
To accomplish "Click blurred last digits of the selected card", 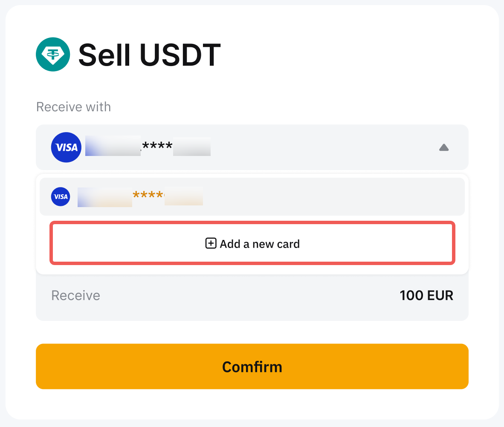I will tap(192, 147).
